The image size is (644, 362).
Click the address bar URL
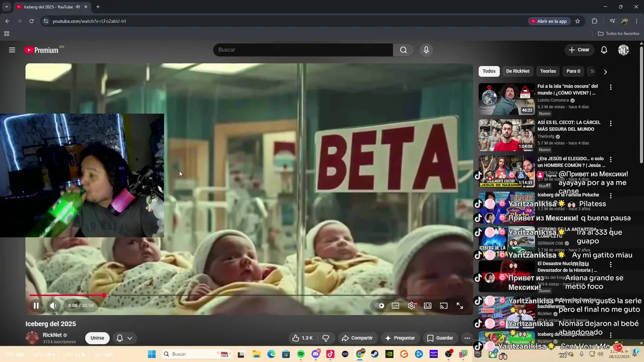click(89, 21)
